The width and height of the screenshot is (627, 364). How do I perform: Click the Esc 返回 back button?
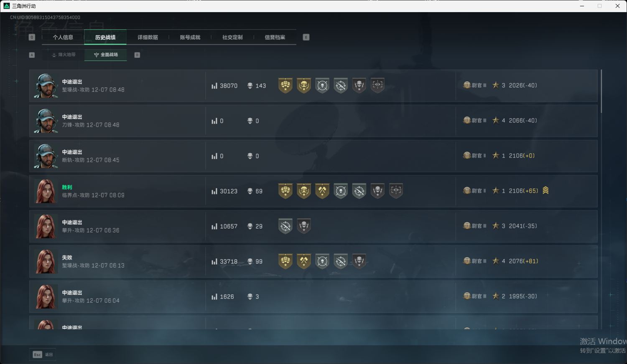(x=43, y=354)
